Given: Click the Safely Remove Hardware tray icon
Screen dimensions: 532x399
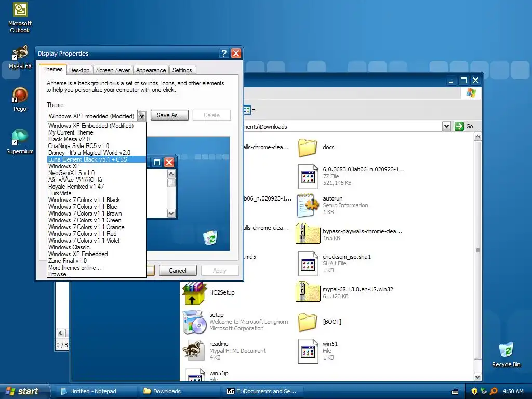Looking at the screenshot, I should coord(484,391).
